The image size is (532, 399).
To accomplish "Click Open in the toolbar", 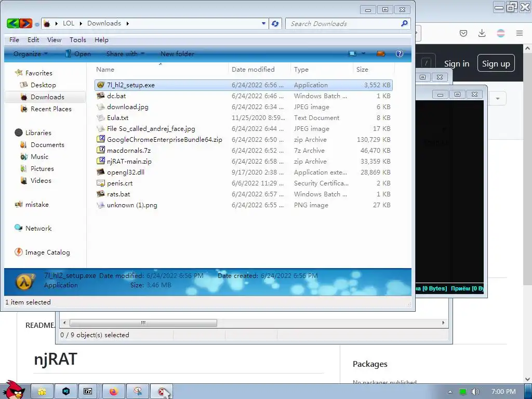I will pos(78,54).
